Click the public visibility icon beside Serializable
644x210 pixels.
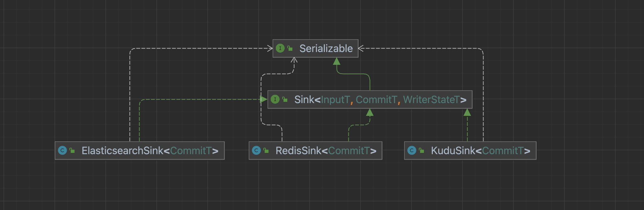pyautogui.click(x=290, y=49)
